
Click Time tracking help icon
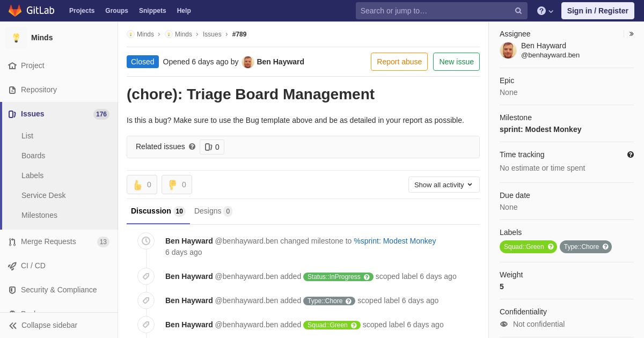pyautogui.click(x=631, y=155)
